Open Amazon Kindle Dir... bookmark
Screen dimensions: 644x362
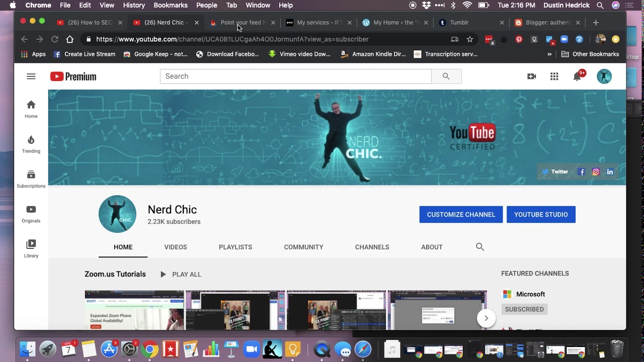[x=373, y=54]
